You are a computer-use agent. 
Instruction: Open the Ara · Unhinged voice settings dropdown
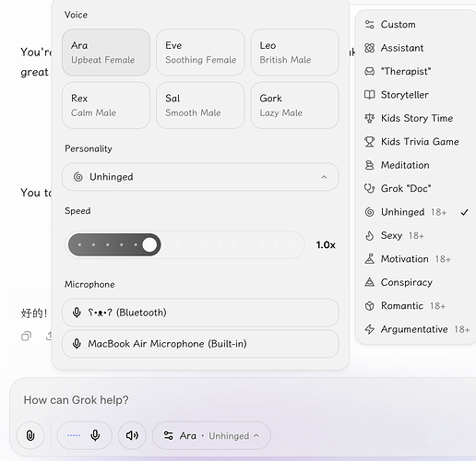[x=211, y=436]
